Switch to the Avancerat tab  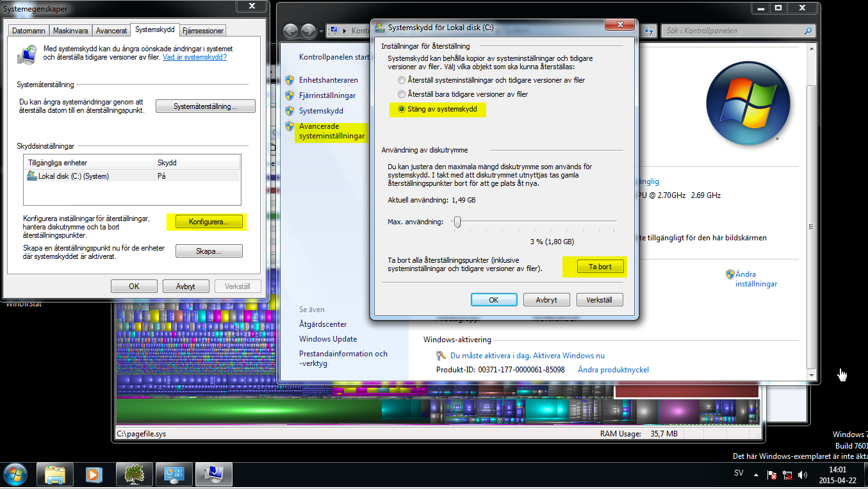[x=111, y=31]
